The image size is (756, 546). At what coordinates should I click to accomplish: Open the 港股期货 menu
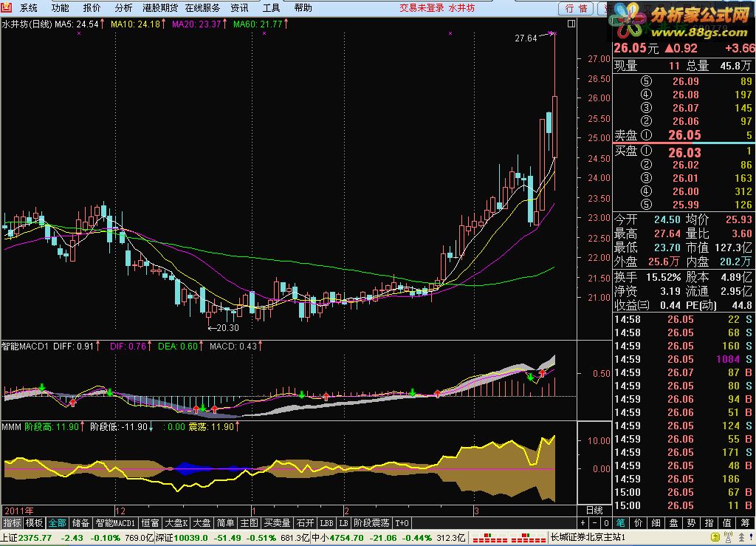[160, 7]
